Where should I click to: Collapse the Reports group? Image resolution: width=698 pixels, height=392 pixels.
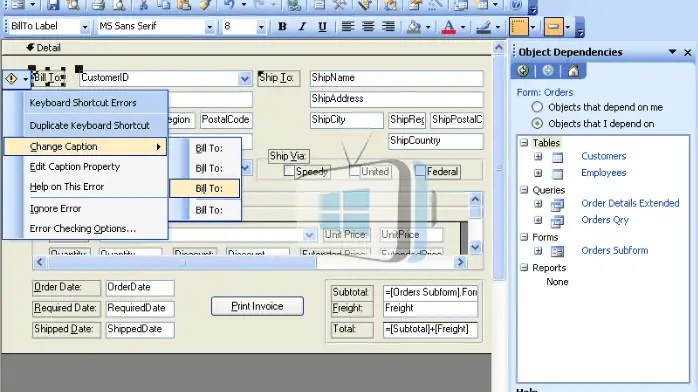coord(524,268)
